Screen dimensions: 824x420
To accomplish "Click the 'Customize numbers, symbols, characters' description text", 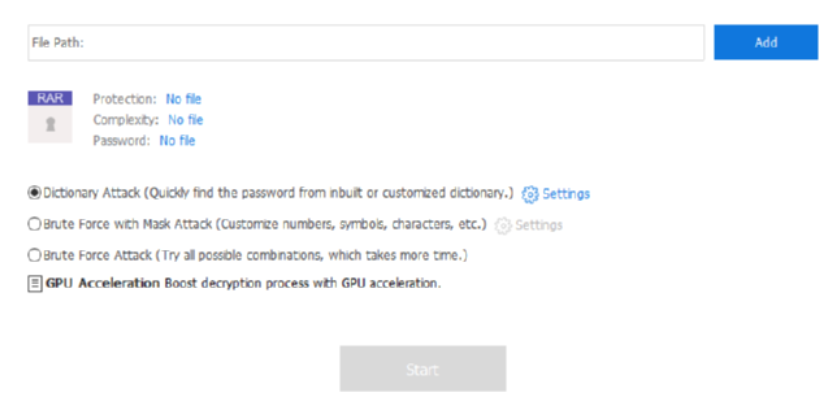I will pos(351,224).
